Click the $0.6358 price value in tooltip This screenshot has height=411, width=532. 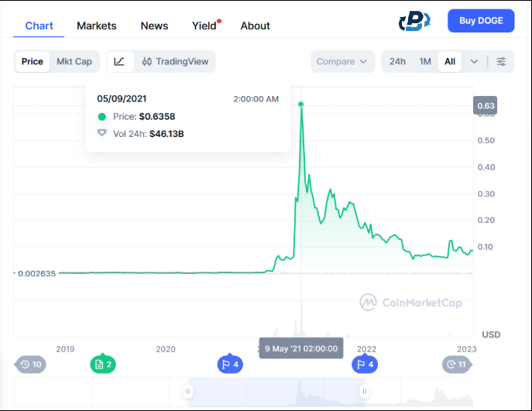tap(157, 116)
